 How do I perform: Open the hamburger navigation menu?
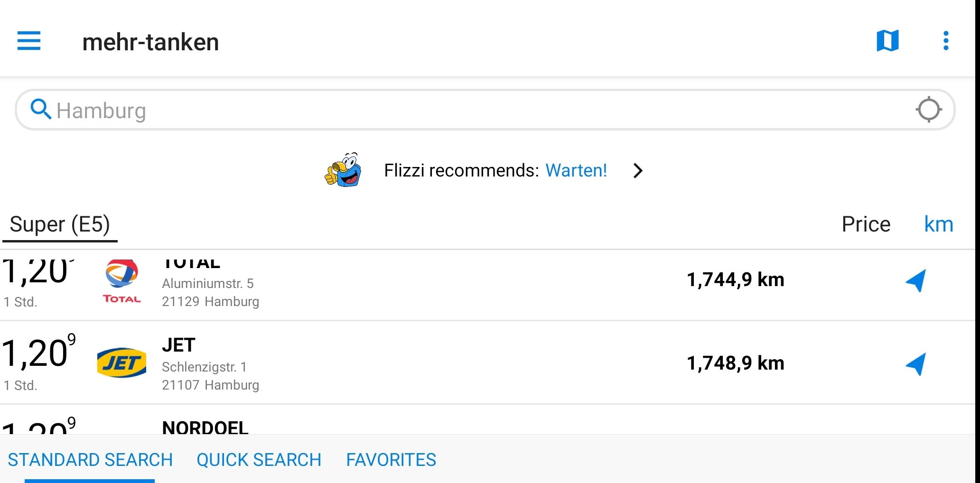click(x=29, y=41)
